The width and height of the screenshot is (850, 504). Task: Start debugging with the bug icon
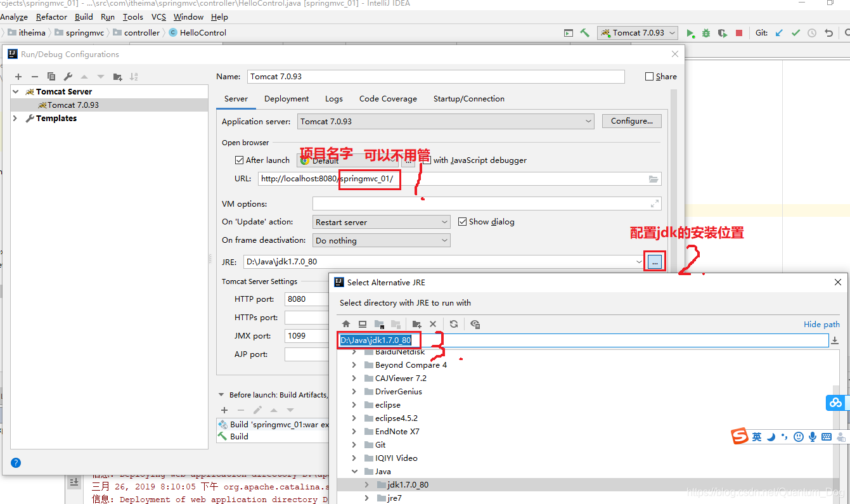point(706,33)
